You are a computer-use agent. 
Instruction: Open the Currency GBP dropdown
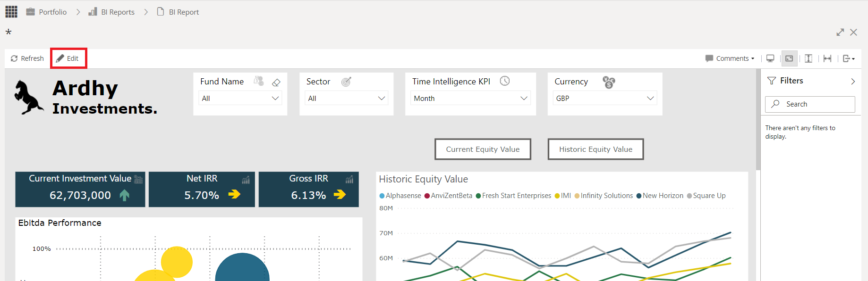604,98
